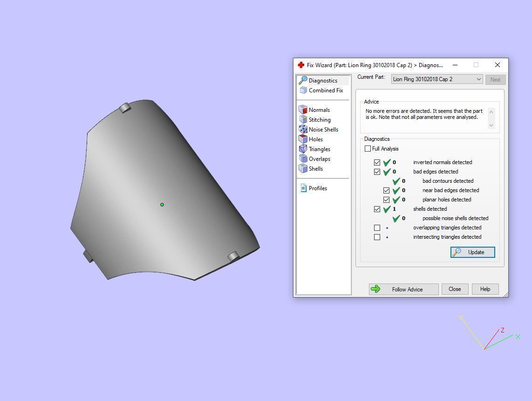Click the Advice box scroll down arrow
The height and width of the screenshot is (401, 532).
tap(491, 125)
